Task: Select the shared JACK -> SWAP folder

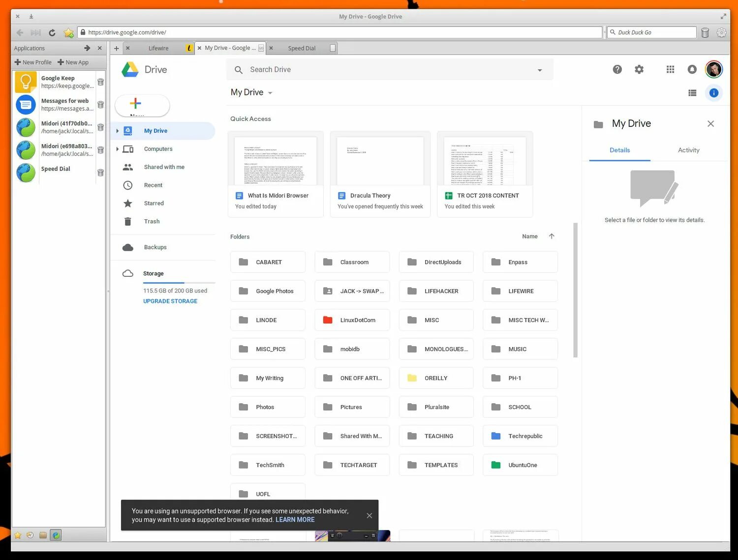Action: [x=352, y=291]
